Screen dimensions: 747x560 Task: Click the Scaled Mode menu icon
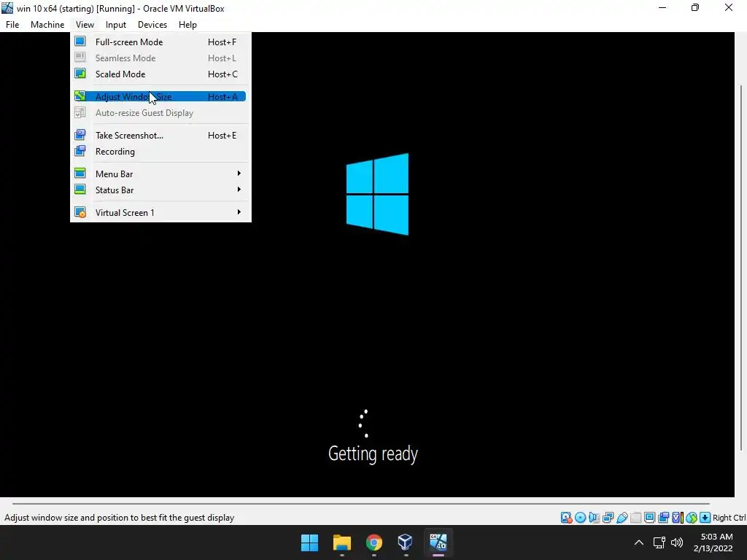coord(80,74)
